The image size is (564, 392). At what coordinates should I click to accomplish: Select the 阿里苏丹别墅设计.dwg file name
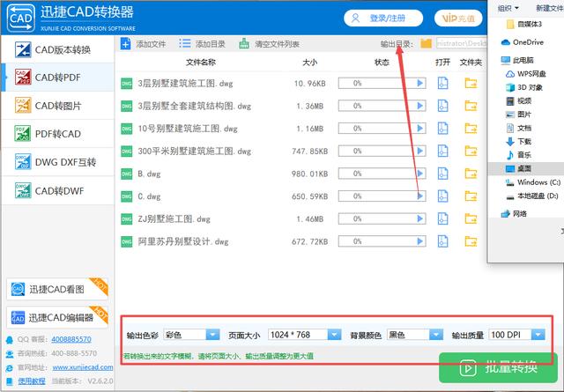[183, 241]
